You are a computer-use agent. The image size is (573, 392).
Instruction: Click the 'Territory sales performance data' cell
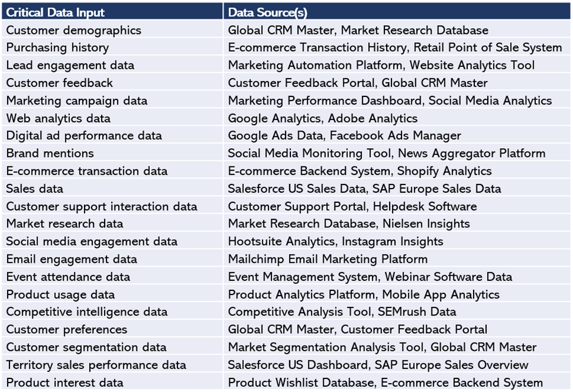tap(96, 365)
